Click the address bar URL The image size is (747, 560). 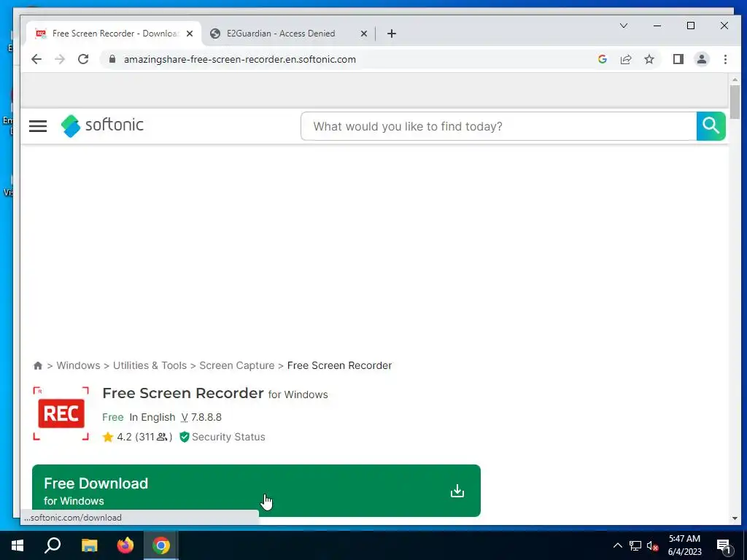(239, 60)
